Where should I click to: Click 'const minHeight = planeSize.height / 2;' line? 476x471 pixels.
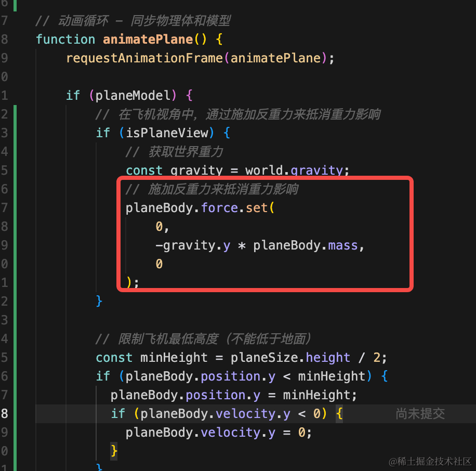241,358
